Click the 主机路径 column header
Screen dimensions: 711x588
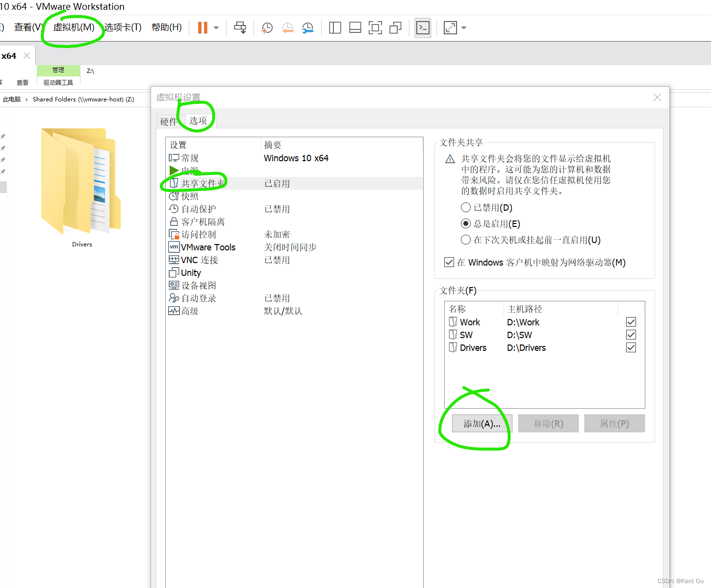point(560,309)
